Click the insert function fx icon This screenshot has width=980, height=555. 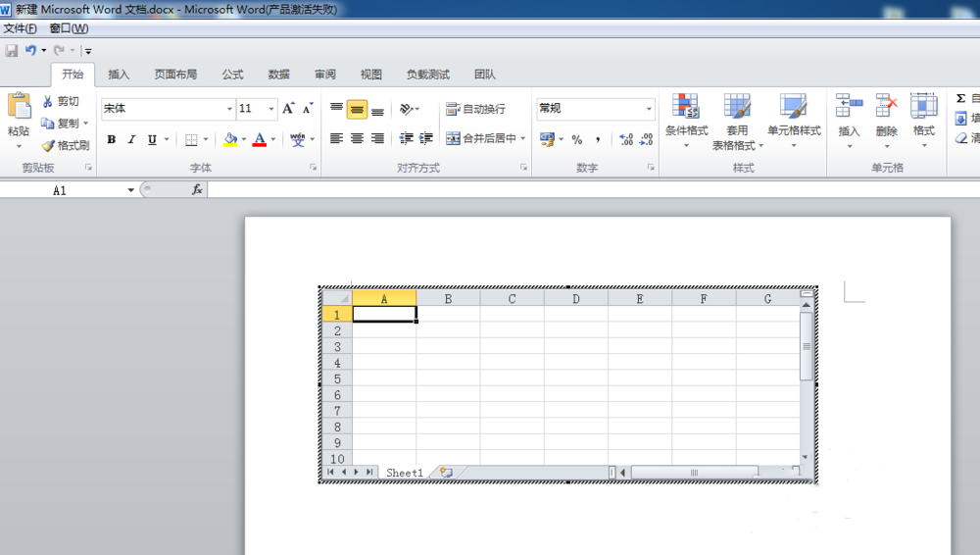coord(197,189)
